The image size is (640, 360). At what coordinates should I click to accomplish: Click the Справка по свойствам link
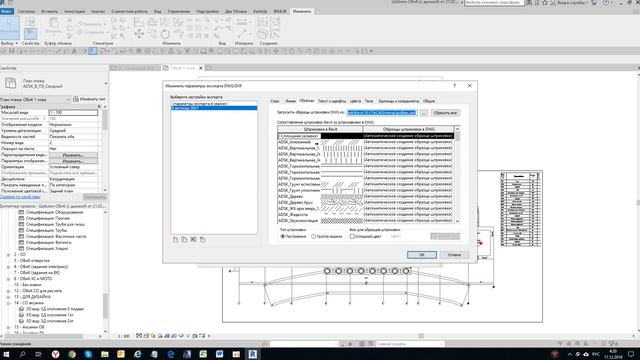coord(20,197)
